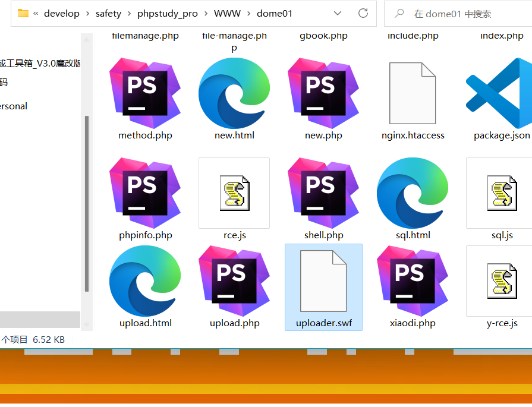
Task: Go to the WWW folder in the breadcrumb
Action: (x=227, y=14)
